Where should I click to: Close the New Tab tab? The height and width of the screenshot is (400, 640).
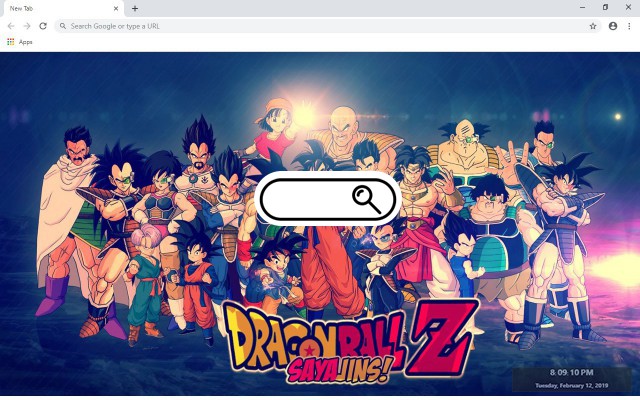tap(116, 9)
